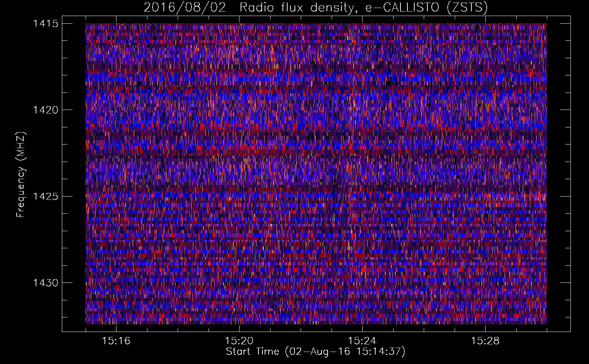
Task: Click the 1420 frequency tick label
Action: click(x=46, y=110)
